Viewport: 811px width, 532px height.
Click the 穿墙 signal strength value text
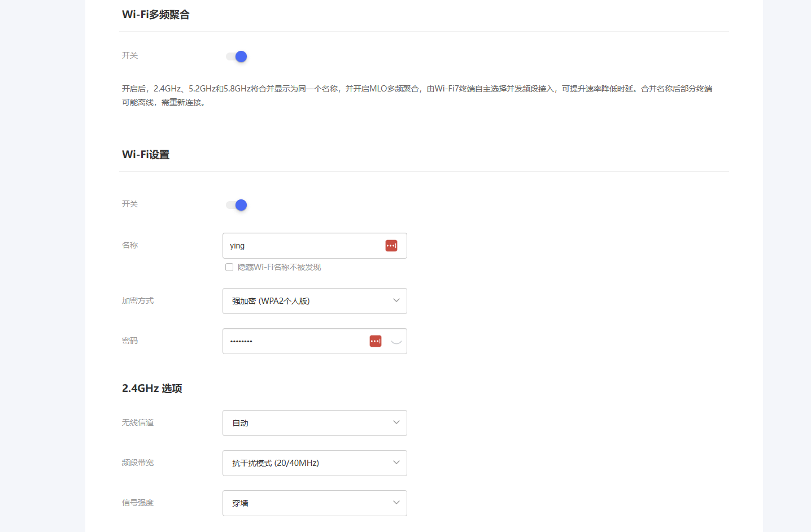click(x=241, y=503)
